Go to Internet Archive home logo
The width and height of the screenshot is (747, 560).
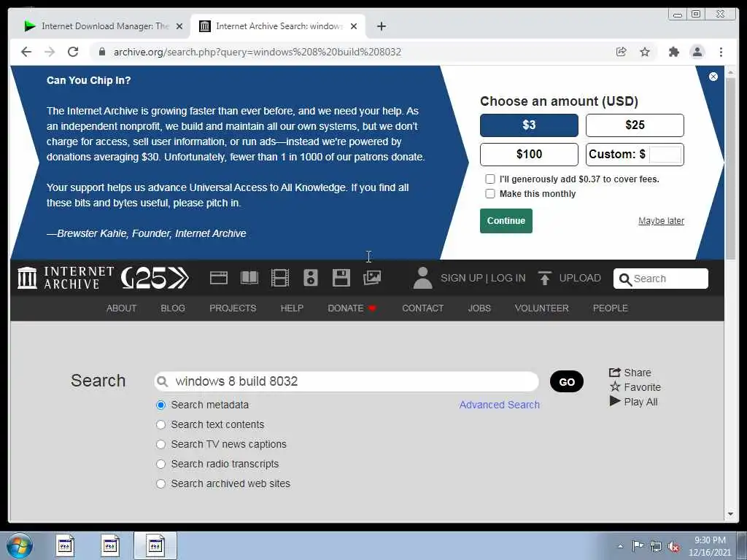66,278
